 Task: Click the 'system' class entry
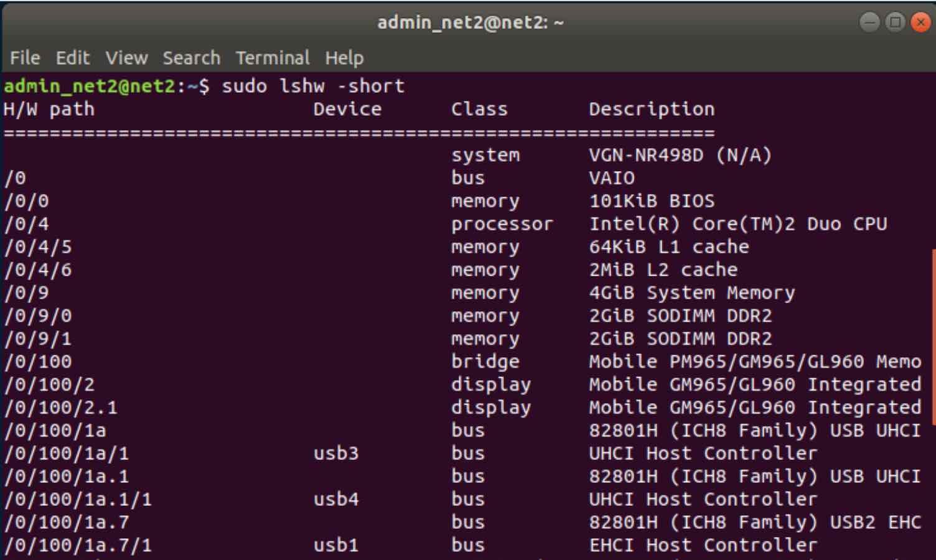485,156
